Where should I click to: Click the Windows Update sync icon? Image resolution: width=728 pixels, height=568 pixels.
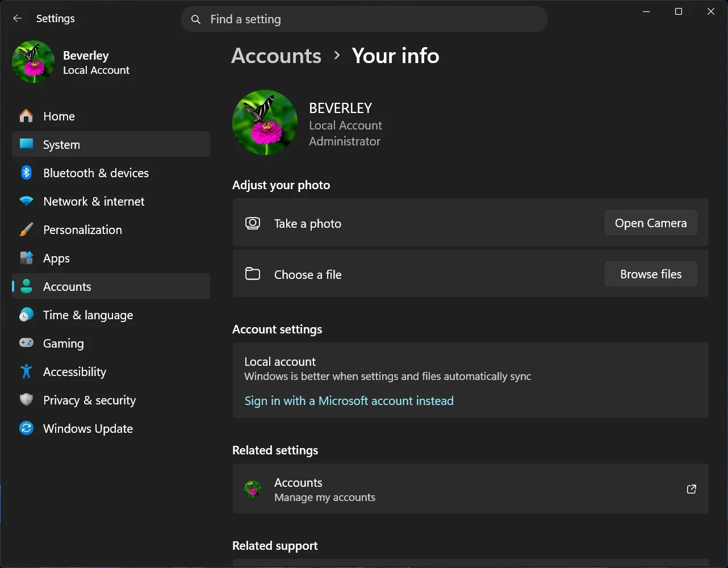(x=26, y=428)
